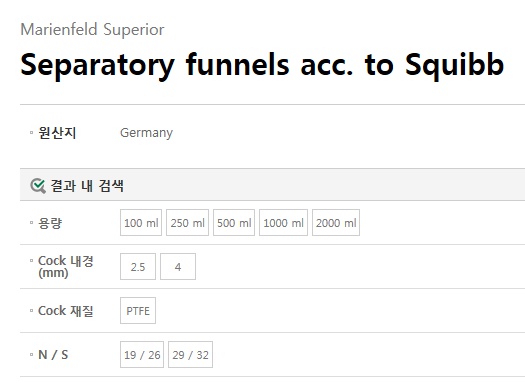Choose the 1000 ml capacity option
Image resolution: width=525 pixels, height=391 pixels.
tap(283, 223)
